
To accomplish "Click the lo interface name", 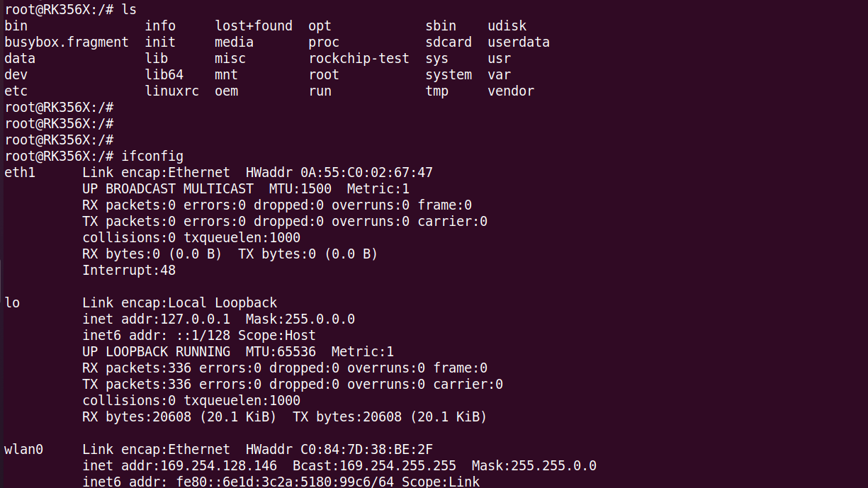I will 12,302.
